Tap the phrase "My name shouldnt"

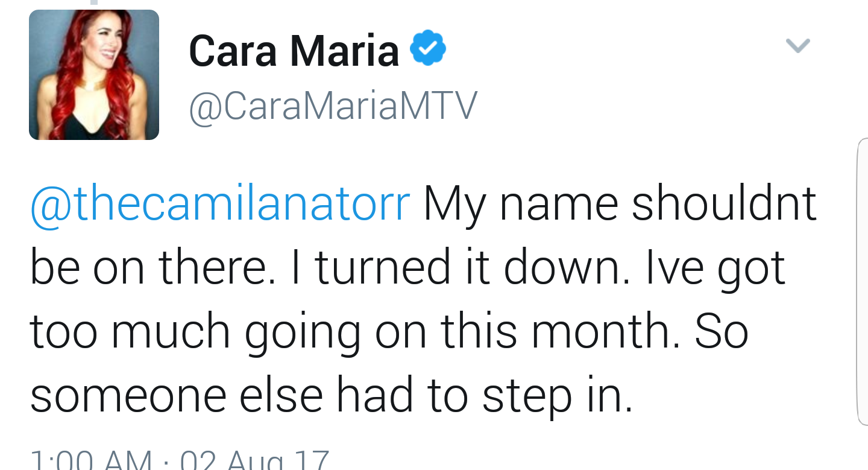pos(620,204)
